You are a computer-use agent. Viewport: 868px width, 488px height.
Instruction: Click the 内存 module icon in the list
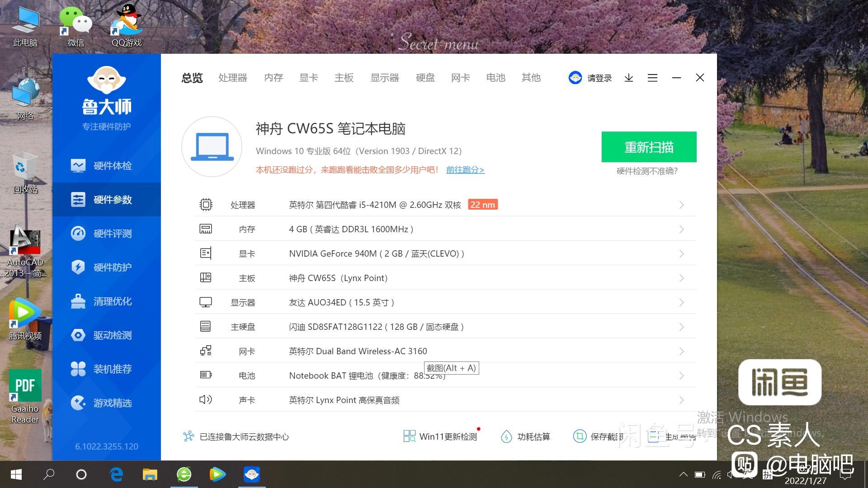coord(206,229)
